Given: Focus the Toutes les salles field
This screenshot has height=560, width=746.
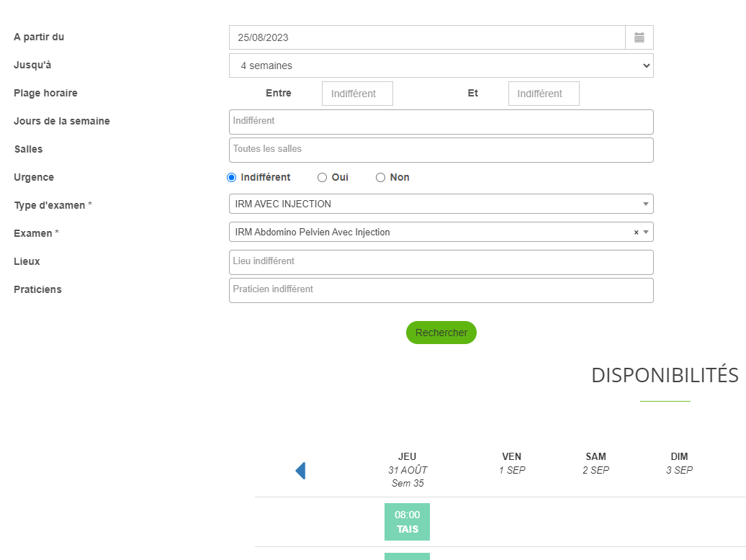Looking at the screenshot, I should point(441,150).
